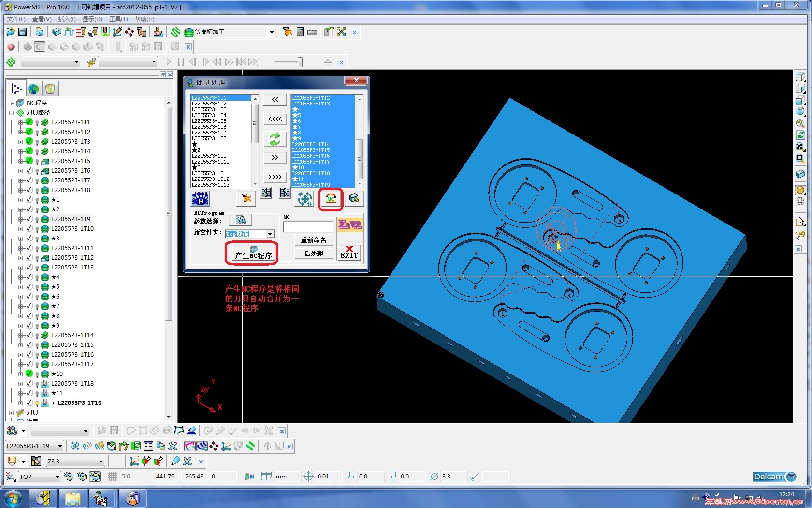Click the >>>> move-all-right button
The image size is (812, 508).
pyautogui.click(x=275, y=177)
